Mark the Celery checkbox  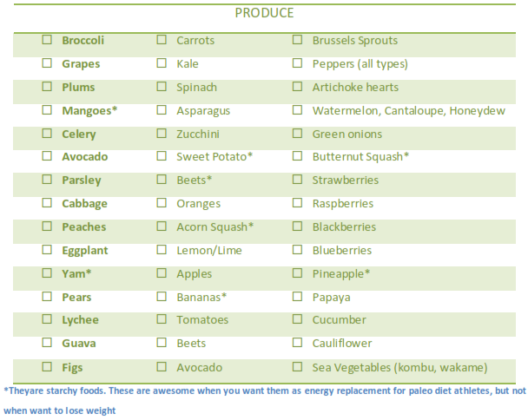pyautogui.click(x=47, y=135)
